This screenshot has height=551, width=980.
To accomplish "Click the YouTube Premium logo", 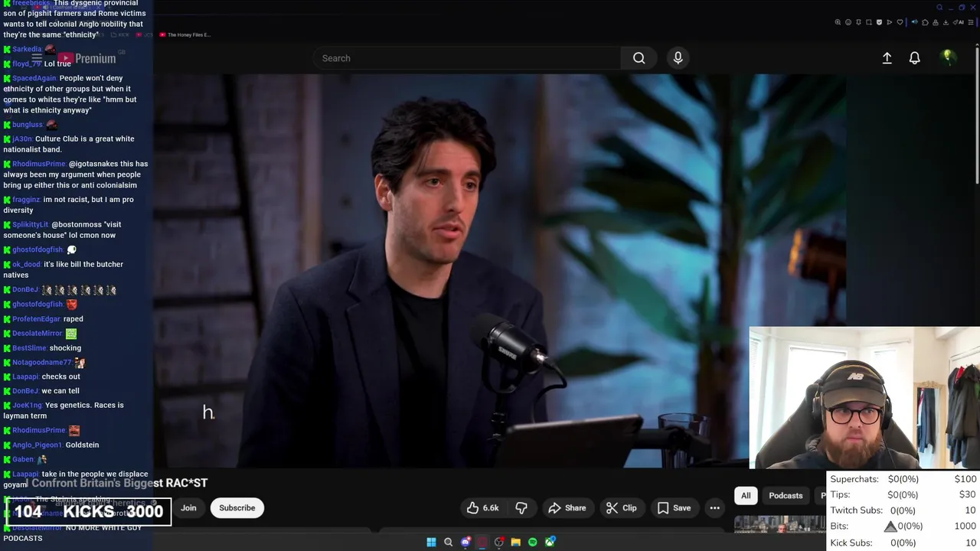I will coord(86,58).
